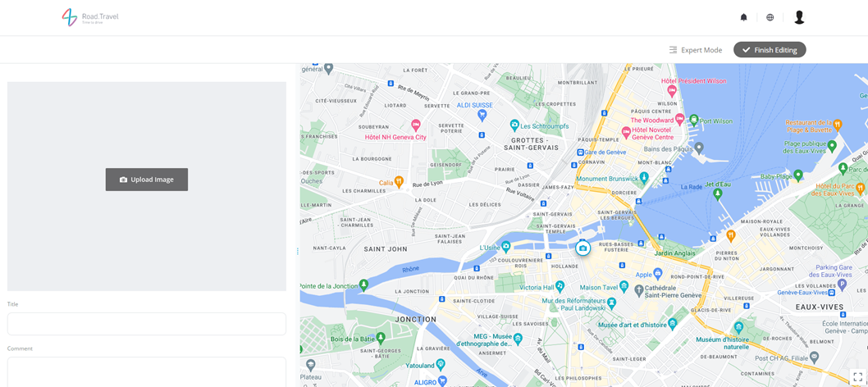868x387 pixels.
Task: Select the Hôtel President Wilson pin
Action: click(x=672, y=91)
